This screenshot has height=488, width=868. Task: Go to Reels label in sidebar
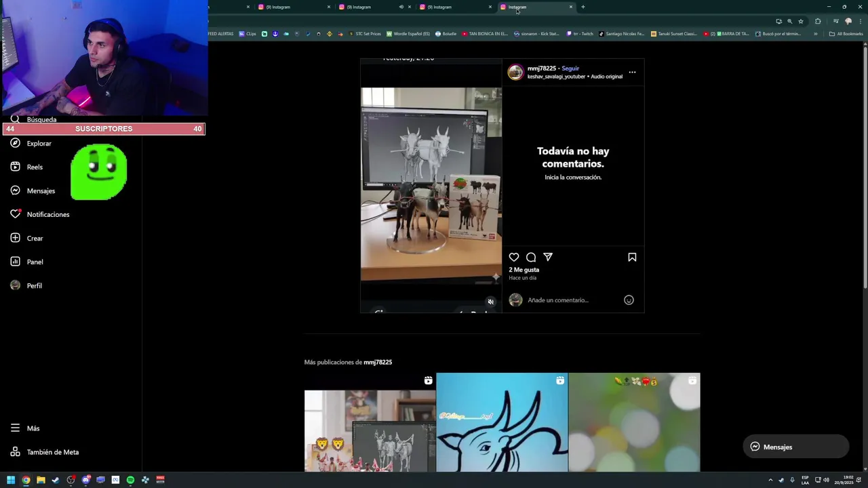pyautogui.click(x=35, y=167)
